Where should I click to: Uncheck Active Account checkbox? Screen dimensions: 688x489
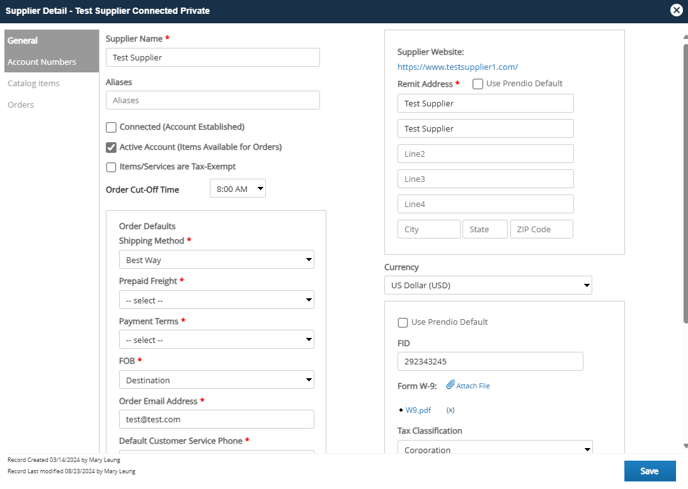click(111, 147)
